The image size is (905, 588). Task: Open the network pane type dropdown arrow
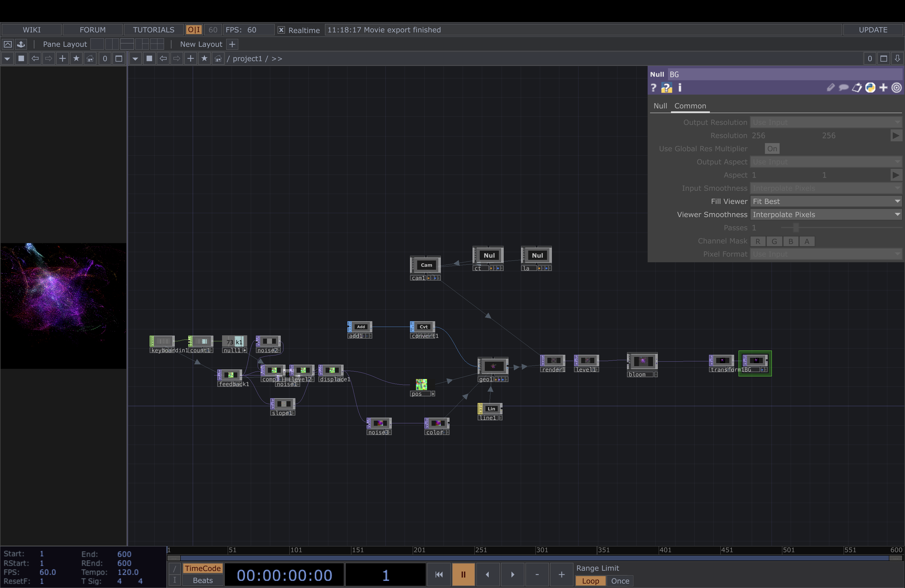point(135,59)
